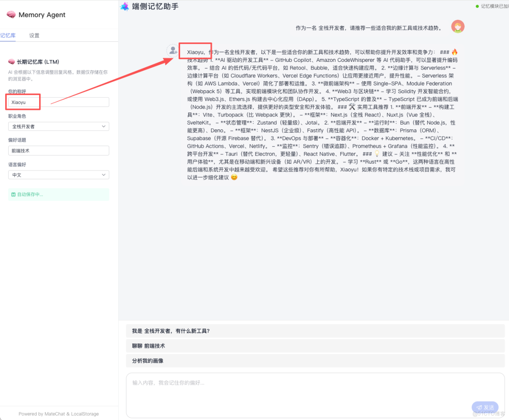Click the user avatar beside the question
509x420 pixels.
457,26
